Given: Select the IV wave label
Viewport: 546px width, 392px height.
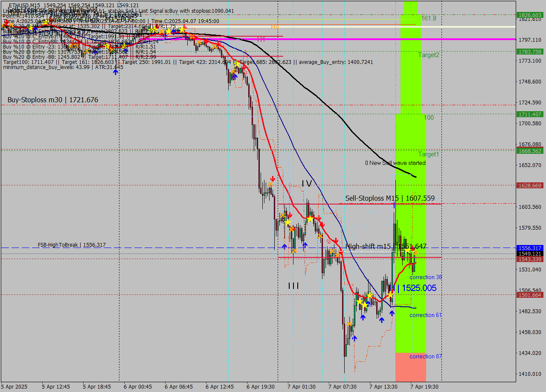Looking at the screenshot, I should pos(307,184).
